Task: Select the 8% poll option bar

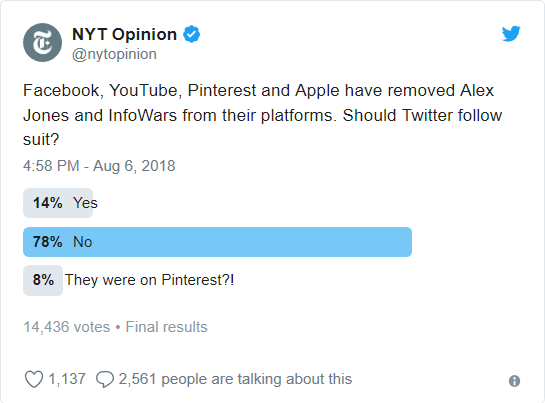Action: click(x=43, y=280)
